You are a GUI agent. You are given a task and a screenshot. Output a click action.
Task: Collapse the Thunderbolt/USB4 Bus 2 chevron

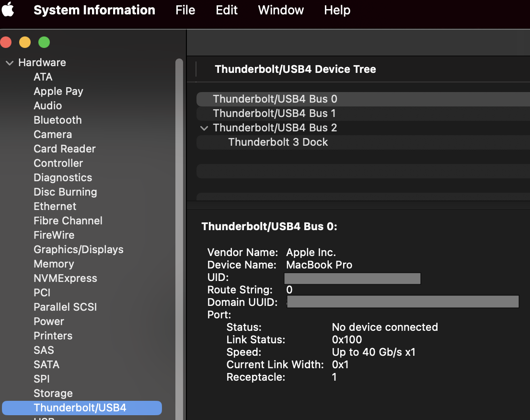tap(204, 128)
